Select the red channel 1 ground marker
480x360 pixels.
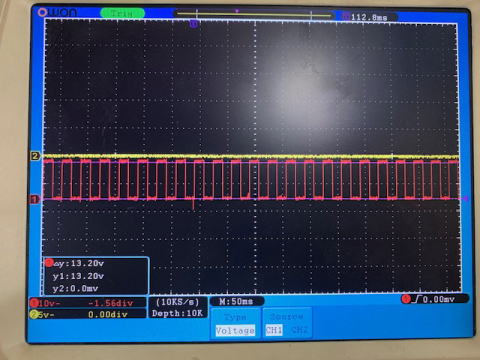pyautogui.click(x=35, y=199)
